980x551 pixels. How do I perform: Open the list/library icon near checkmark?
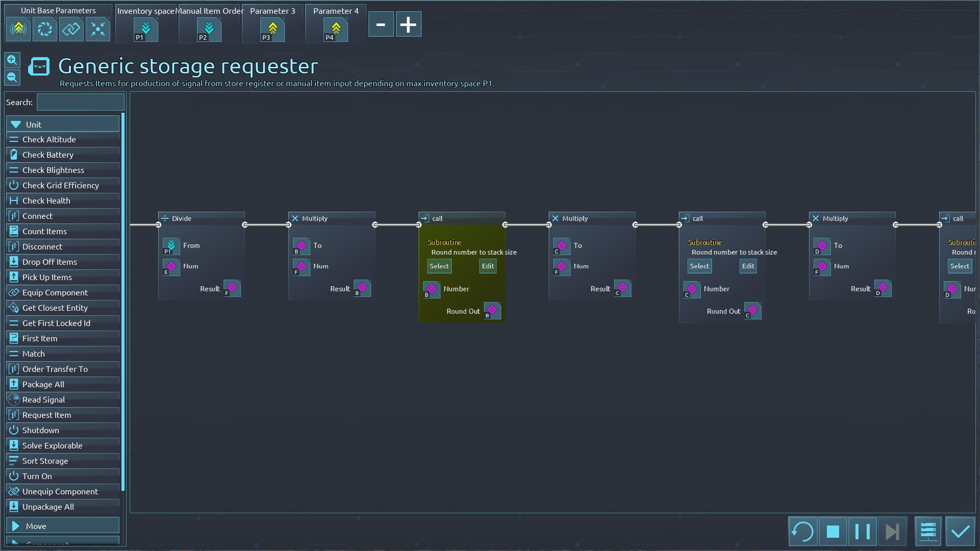click(x=927, y=532)
